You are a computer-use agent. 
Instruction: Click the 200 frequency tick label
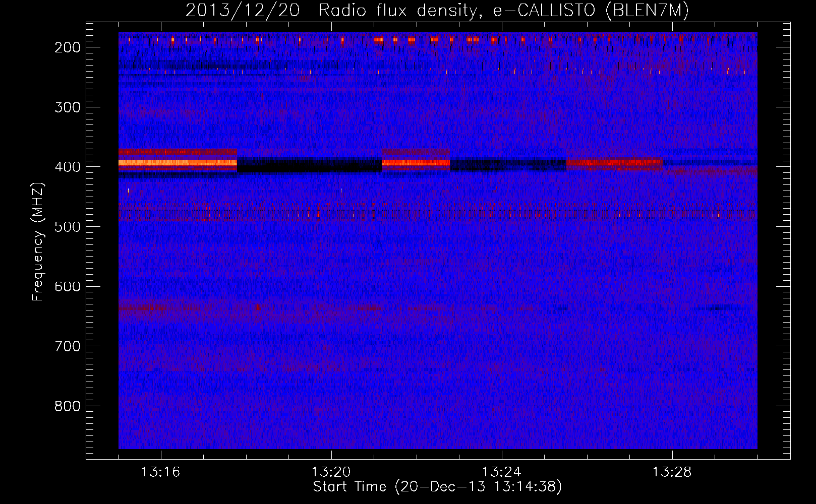(68, 47)
